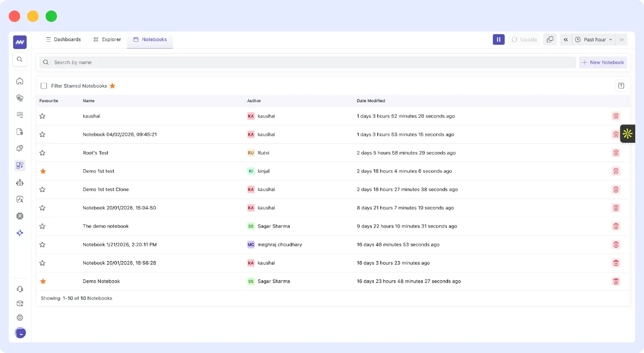Delete the Root's Test notebook
Viewport: 644px width, 353px height.
[x=616, y=153]
